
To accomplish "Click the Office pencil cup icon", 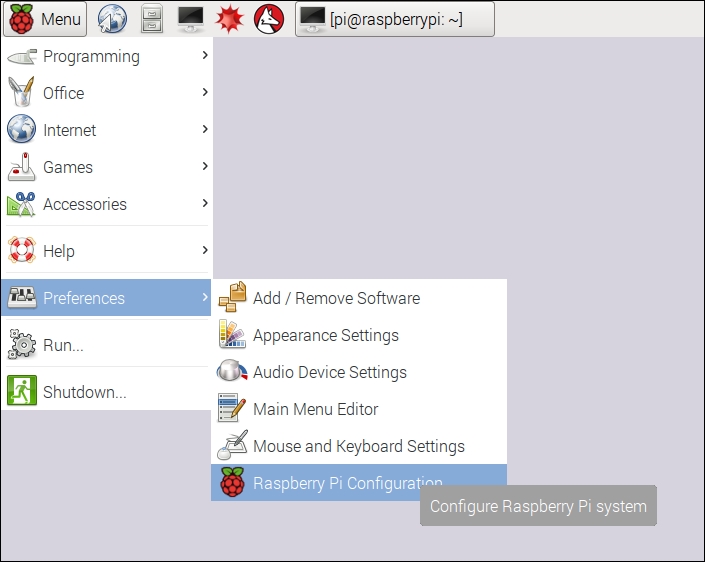I will pyautogui.click(x=21, y=92).
